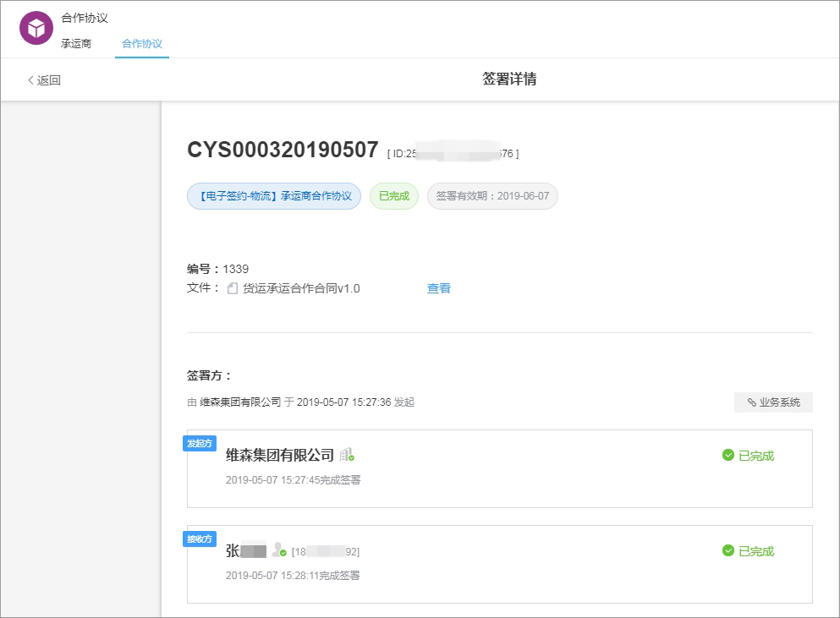This screenshot has width=840, height=618.
Task: Click the 业务系统 button
Action: point(773,402)
